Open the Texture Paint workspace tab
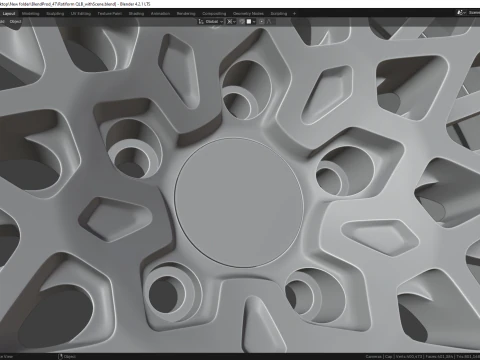This screenshot has height=360, width=480. [x=109, y=14]
